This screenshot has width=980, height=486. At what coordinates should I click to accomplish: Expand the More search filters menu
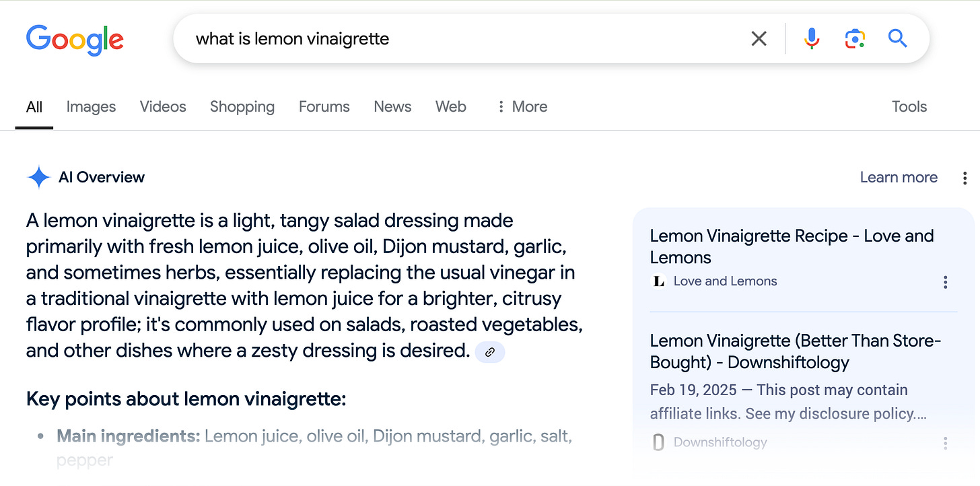(x=522, y=106)
